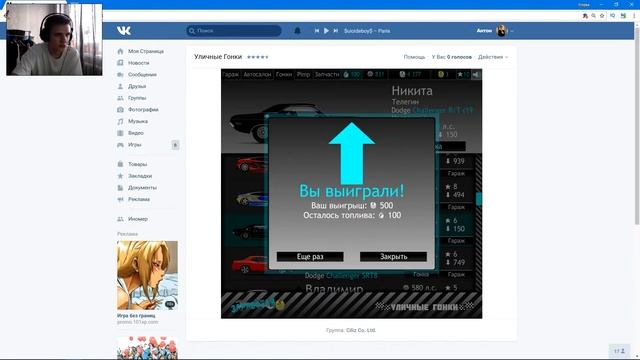640x360 pixels.
Task: Open Видео in the sidebar
Action: click(x=136, y=133)
